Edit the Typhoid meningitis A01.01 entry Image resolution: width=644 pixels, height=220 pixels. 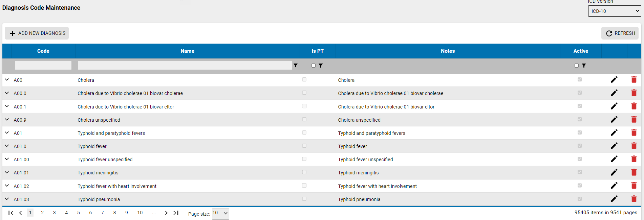point(614,172)
